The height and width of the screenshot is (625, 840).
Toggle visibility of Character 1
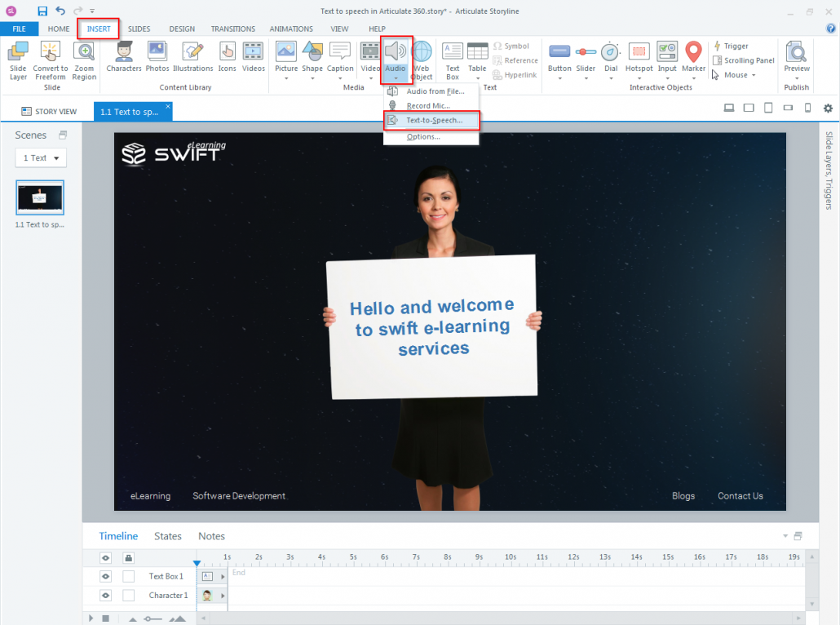point(105,595)
